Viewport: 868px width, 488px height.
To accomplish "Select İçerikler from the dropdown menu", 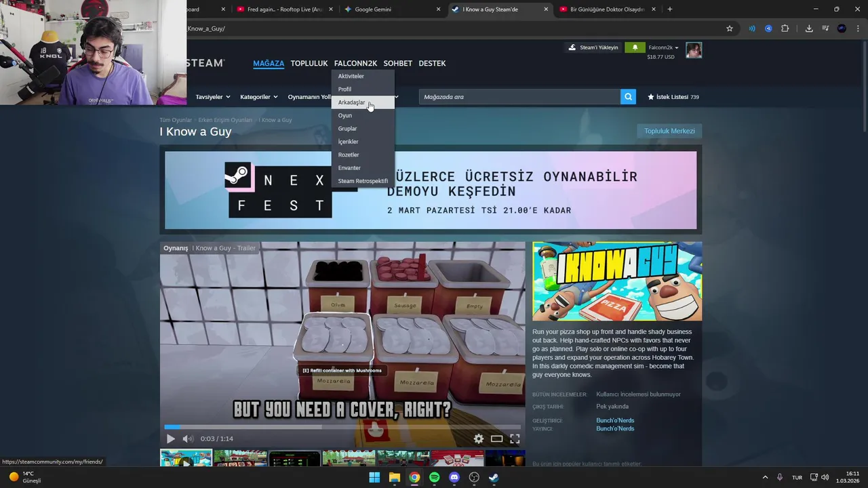I will click(x=363, y=142).
